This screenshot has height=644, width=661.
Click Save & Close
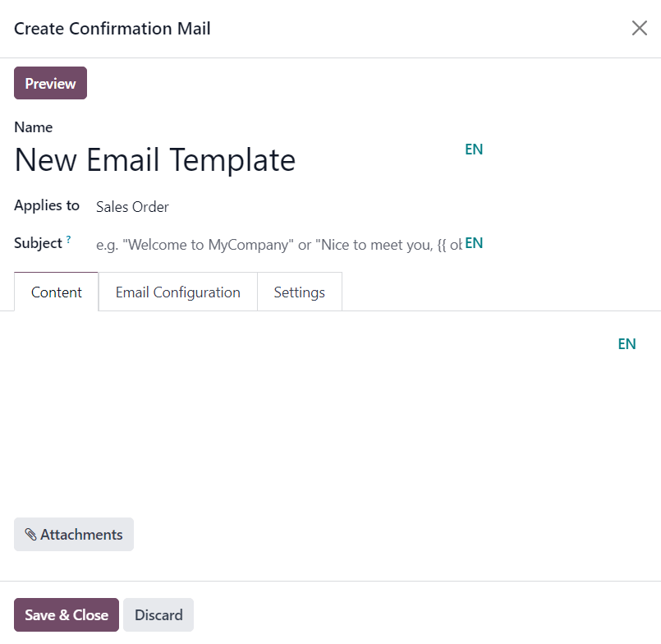click(x=66, y=614)
